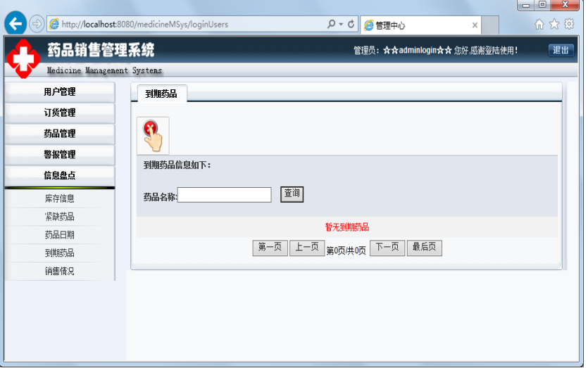Focus the 药品名称 text input field
The width and height of the screenshot is (588, 368).
224,195
